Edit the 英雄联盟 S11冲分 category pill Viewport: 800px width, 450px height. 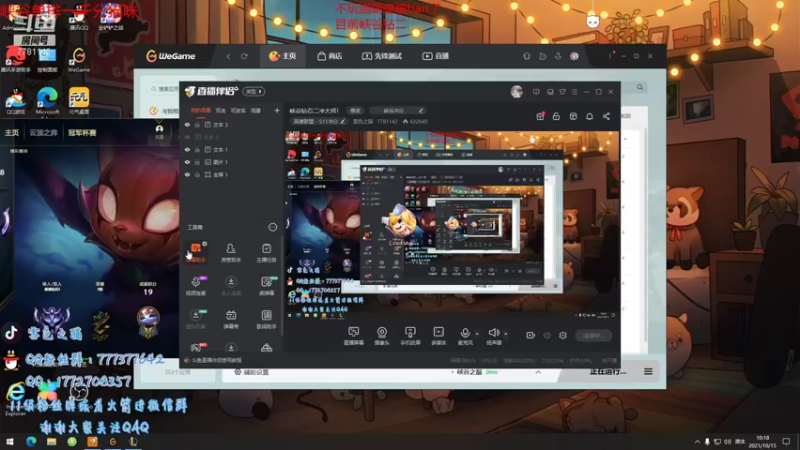tap(318, 121)
